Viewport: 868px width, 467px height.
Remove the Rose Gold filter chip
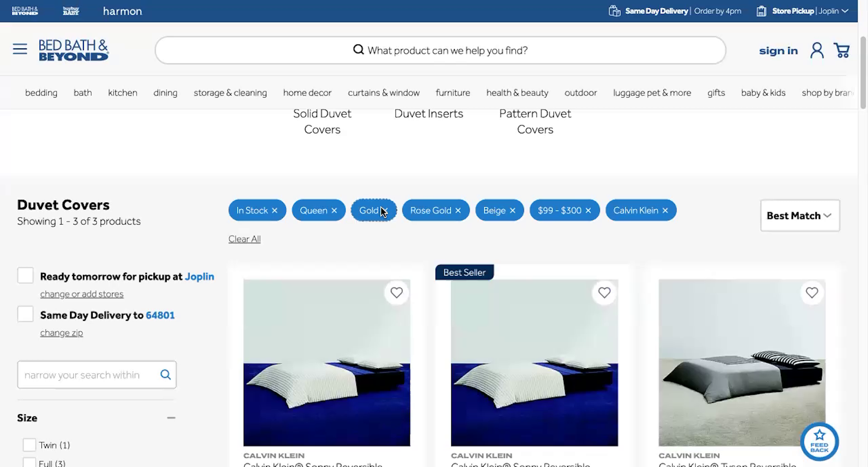[x=458, y=210]
